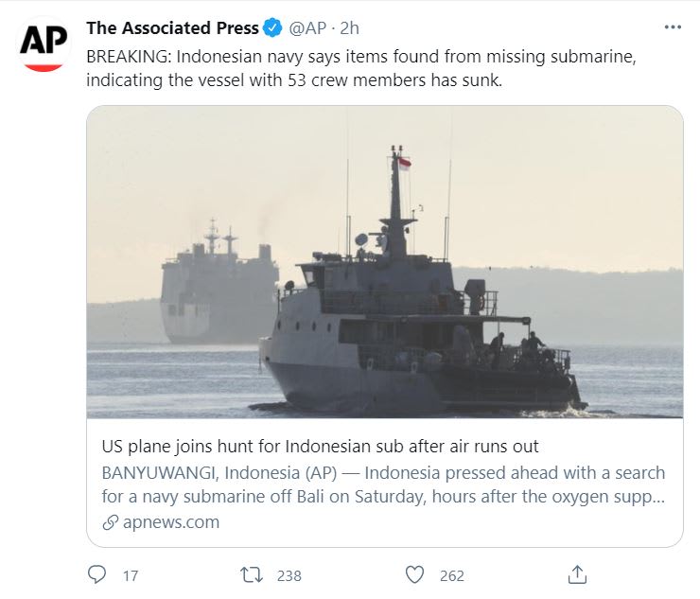Open the three-dot More options menu

[673, 27]
